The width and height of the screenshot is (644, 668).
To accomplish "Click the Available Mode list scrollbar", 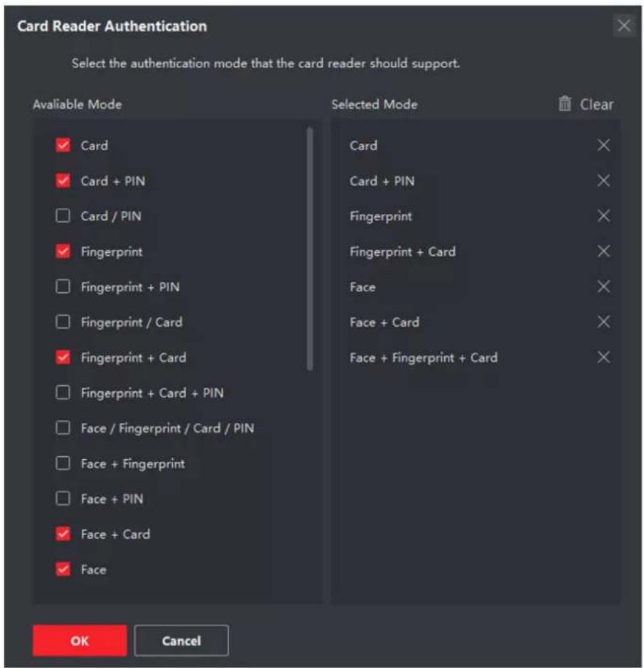I will click(x=310, y=249).
